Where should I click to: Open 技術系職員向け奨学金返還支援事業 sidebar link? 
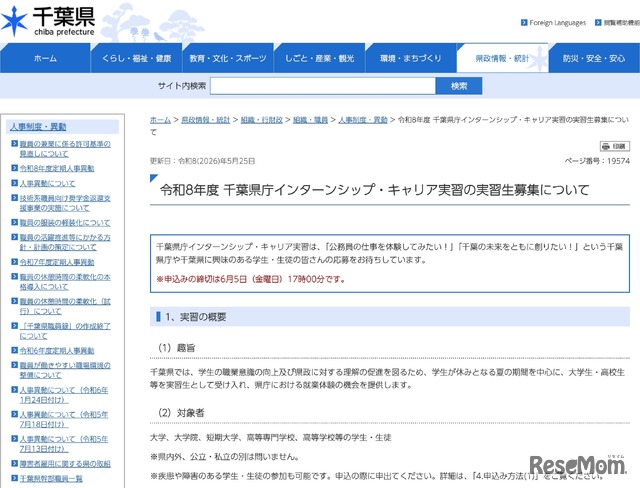pyautogui.click(x=65, y=203)
